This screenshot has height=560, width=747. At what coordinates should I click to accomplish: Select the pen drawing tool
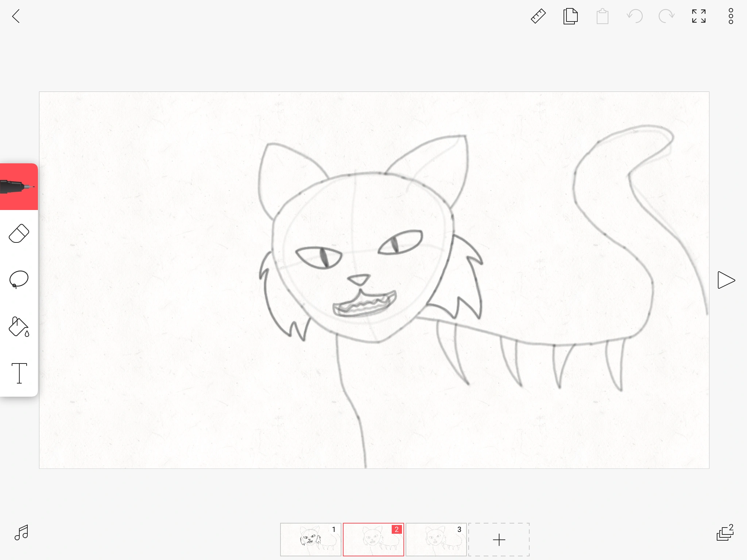tap(19, 187)
